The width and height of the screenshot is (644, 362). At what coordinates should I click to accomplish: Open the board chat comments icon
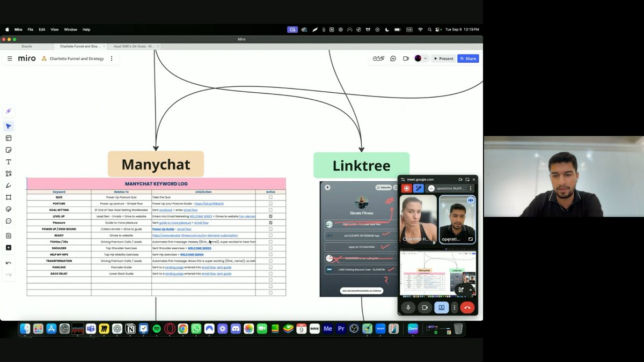tap(393, 58)
